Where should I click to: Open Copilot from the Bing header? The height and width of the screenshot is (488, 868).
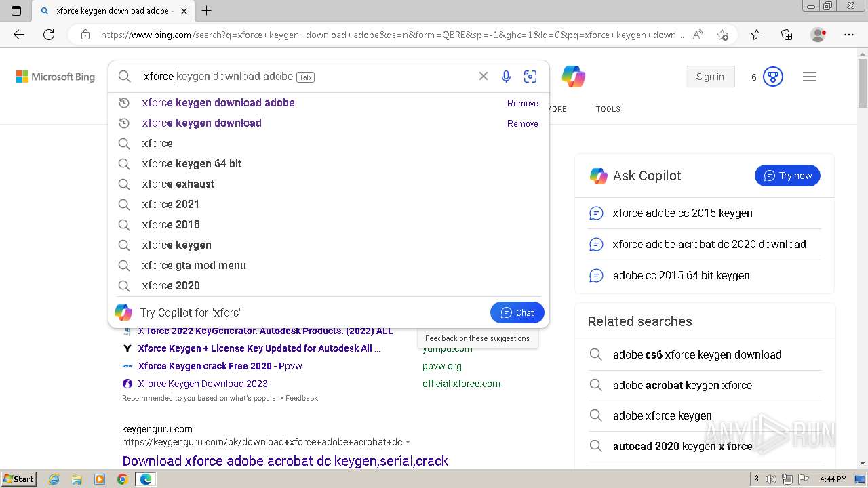[574, 77]
